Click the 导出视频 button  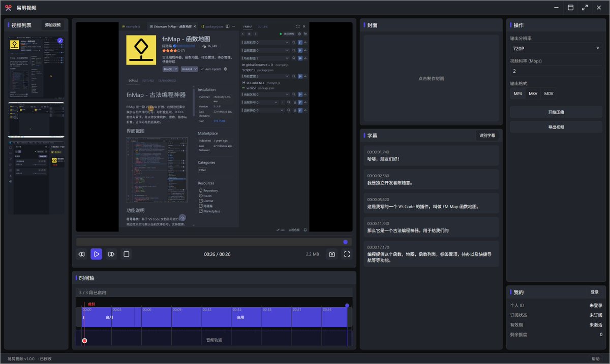556,127
